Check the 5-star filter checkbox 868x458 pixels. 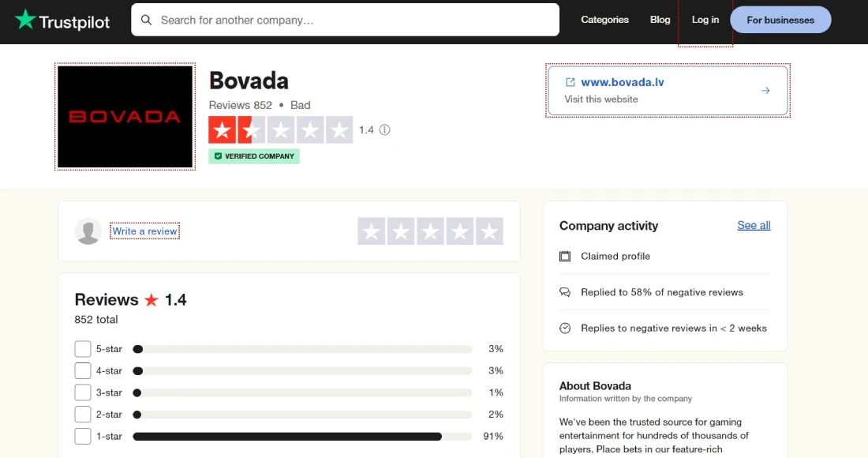pyautogui.click(x=83, y=348)
